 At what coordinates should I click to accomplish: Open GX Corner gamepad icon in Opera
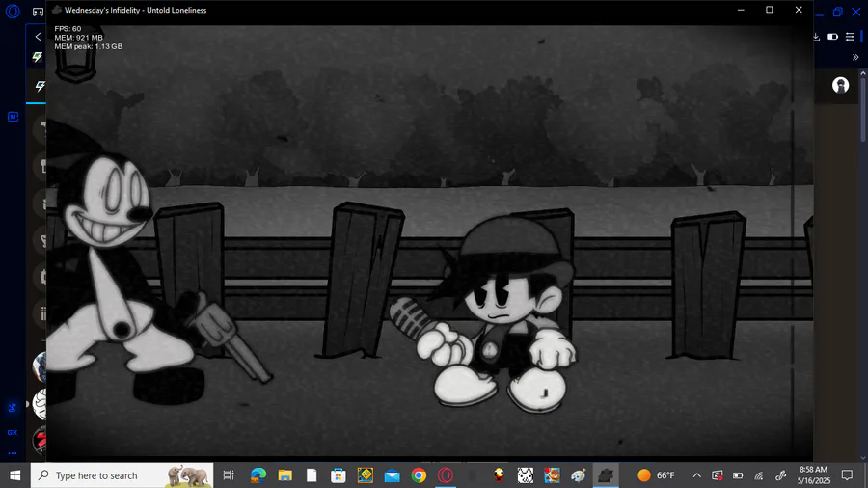38,12
